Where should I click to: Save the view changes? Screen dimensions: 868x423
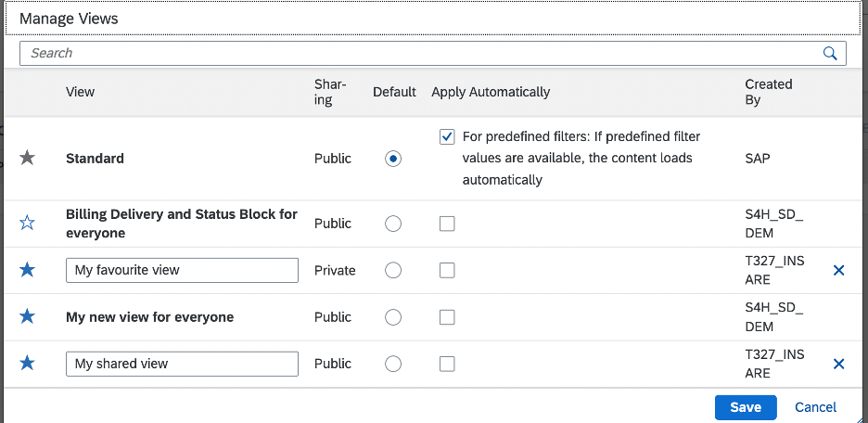click(x=746, y=407)
